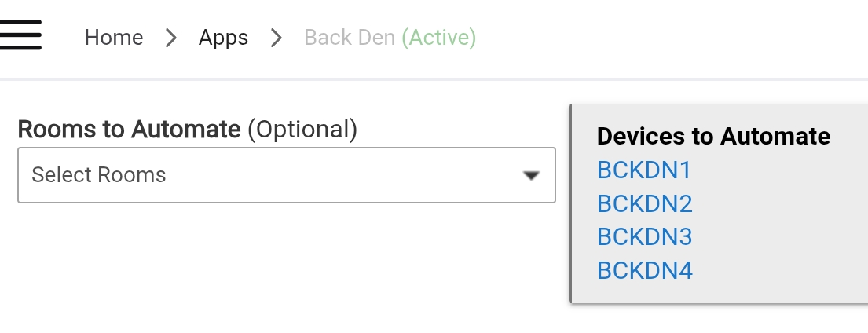Image resolution: width=868 pixels, height=333 pixels.
Task: Click the caret arrow in Select Rooms
Action: 532,176
